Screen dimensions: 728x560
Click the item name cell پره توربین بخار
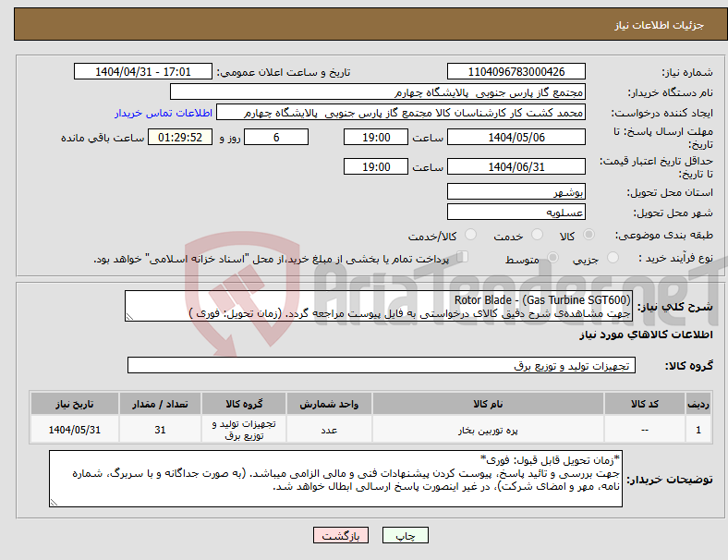point(488,430)
